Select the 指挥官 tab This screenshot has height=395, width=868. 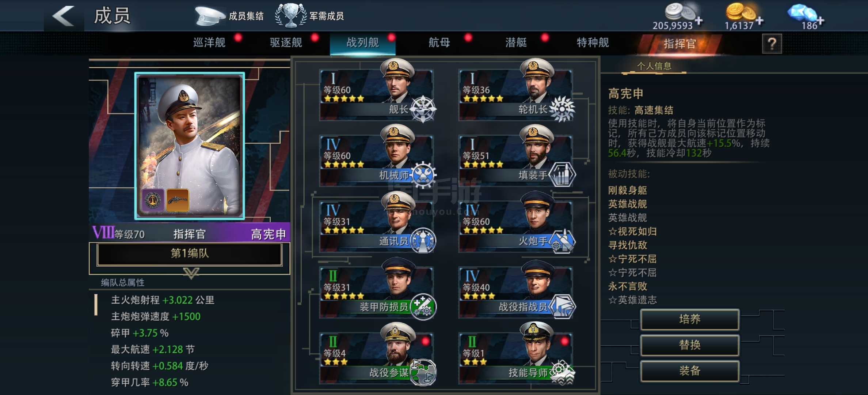pos(679,44)
